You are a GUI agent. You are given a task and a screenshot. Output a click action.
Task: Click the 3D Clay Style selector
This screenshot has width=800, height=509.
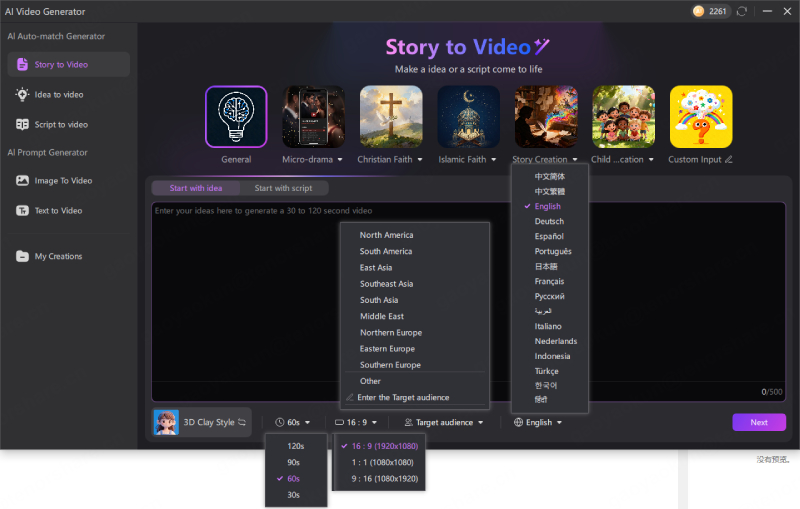pyautogui.click(x=200, y=422)
